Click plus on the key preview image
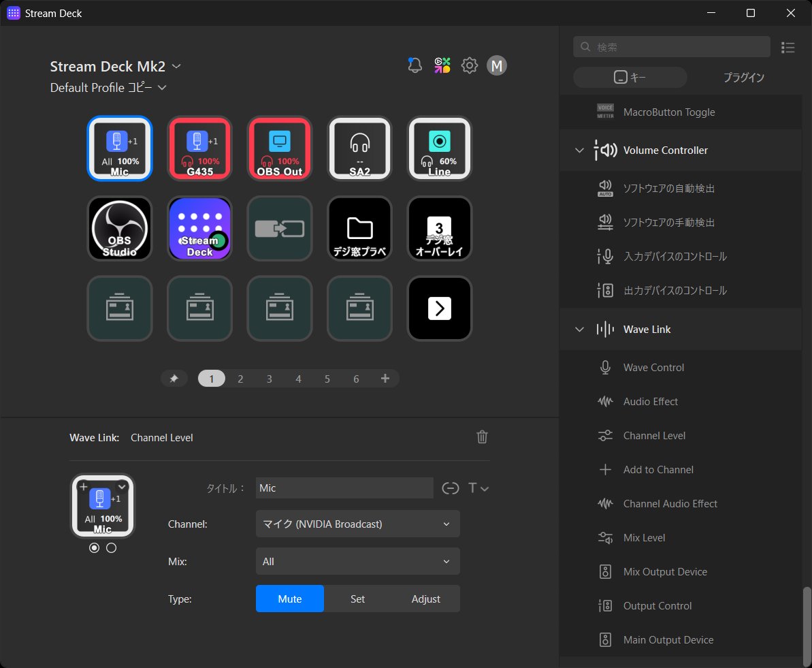The height and width of the screenshot is (668, 812). click(x=83, y=487)
